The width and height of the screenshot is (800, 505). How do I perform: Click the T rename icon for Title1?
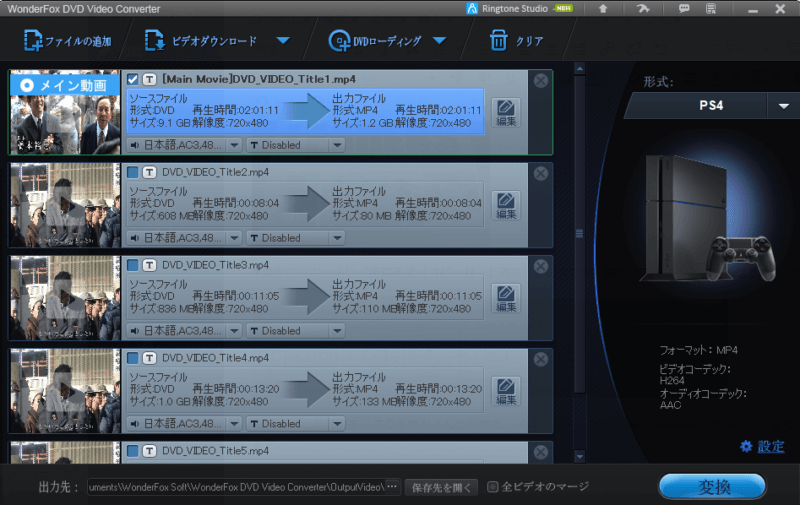pyautogui.click(x=149, y=79)
